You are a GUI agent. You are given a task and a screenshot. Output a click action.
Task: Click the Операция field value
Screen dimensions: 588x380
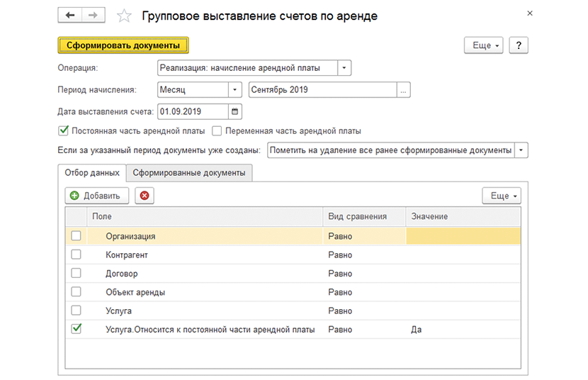[x=247, y=68]
